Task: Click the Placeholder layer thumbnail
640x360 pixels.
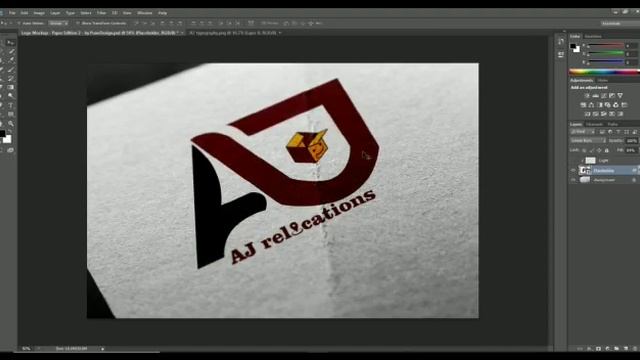Action: 585,170
